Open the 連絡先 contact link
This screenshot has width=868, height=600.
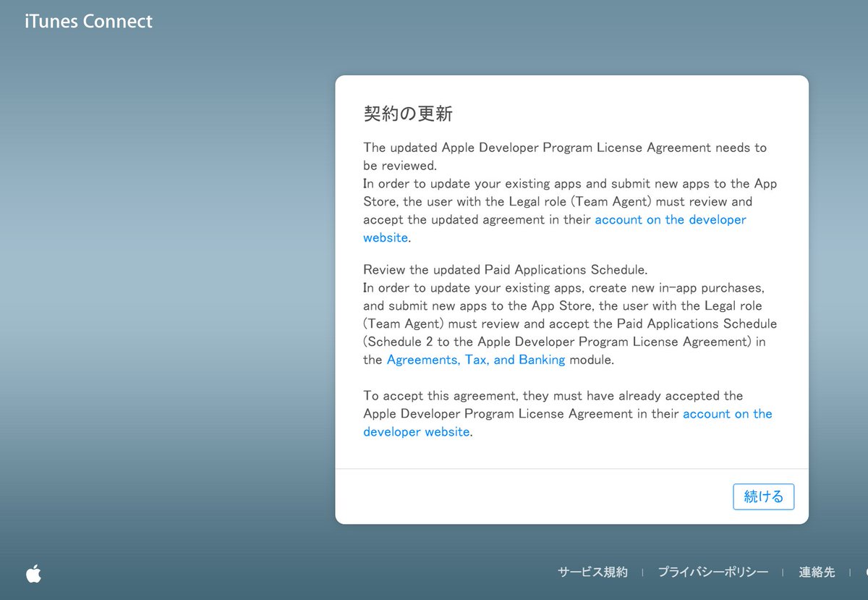[817, 572]
